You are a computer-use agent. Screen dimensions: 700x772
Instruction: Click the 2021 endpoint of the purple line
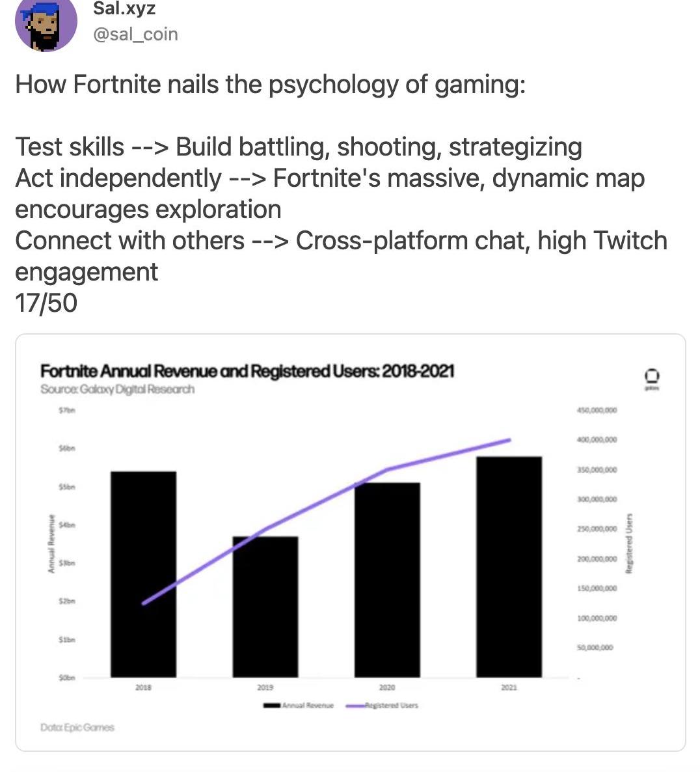tap(509, 440)
